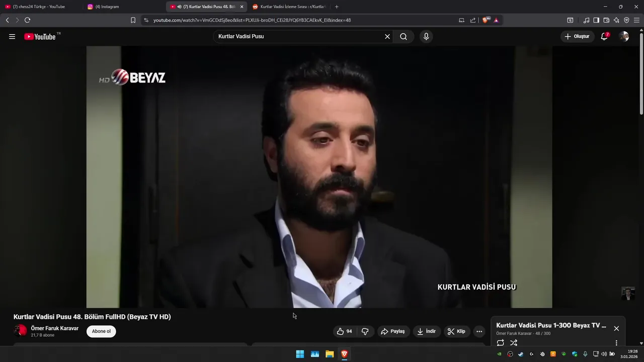644x362 pixels.
Task: Open the playlist three-dot options menu
Action: pyautogui.click(x=616, y=343)
